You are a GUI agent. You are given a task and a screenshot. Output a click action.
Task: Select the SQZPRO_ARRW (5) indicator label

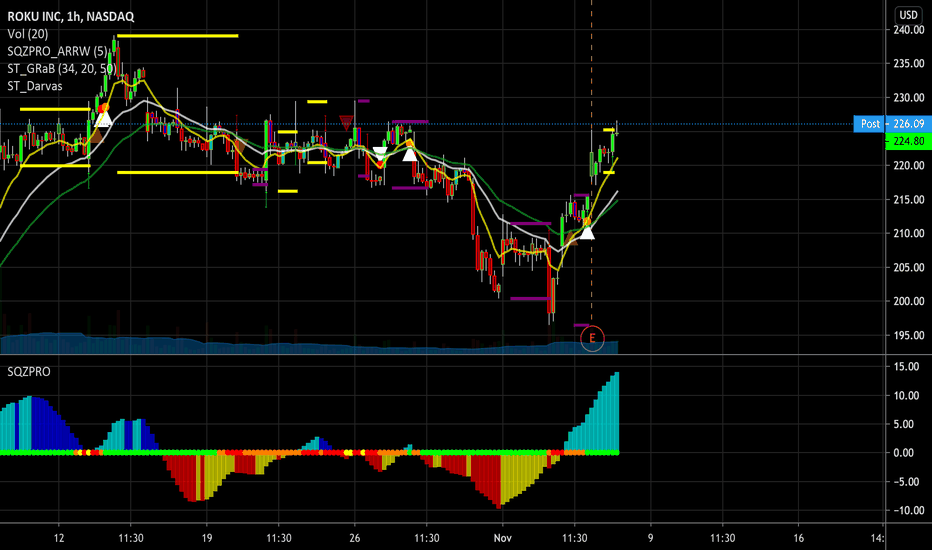(58, 51)
